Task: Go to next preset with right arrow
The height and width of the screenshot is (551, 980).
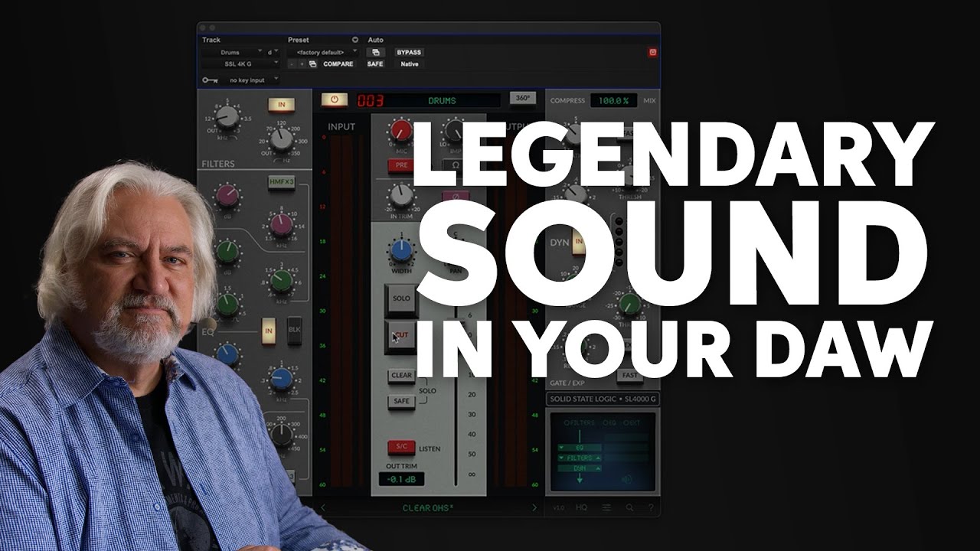Action: (x=534, y=507)
